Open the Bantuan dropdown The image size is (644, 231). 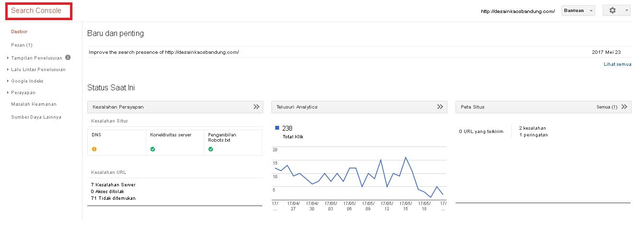tap(578, 11)
